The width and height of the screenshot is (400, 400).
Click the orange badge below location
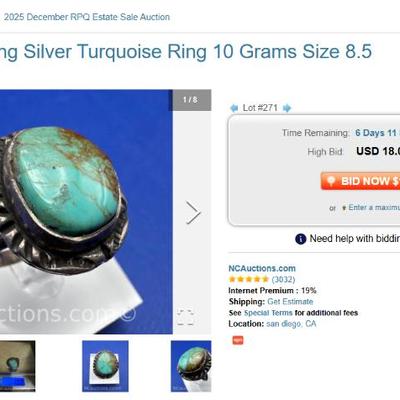point(238,340)
